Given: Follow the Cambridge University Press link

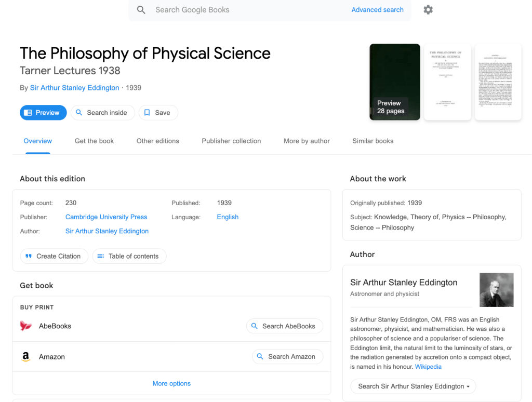Looking at the screenshot, I should tap(106, 217).
